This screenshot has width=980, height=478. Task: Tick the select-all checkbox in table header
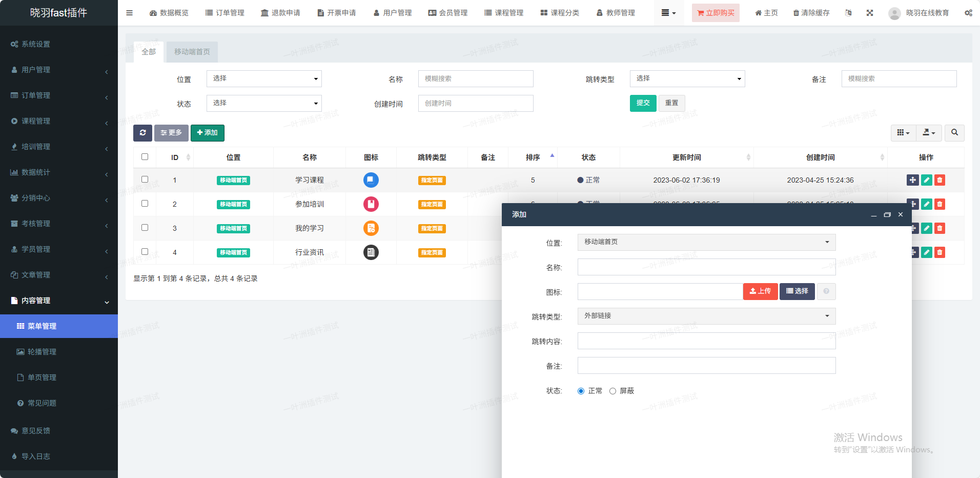coord(145,157)
